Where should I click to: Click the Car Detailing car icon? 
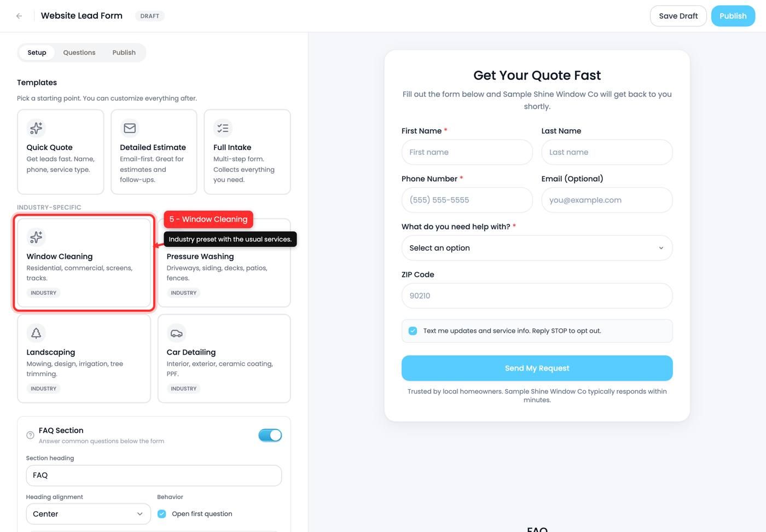176,333
